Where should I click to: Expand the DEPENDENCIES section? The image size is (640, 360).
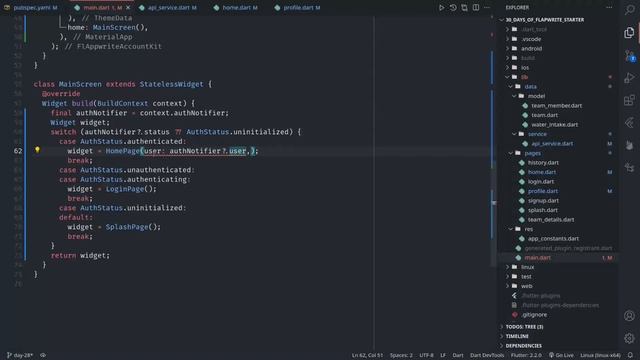(524, 346)
